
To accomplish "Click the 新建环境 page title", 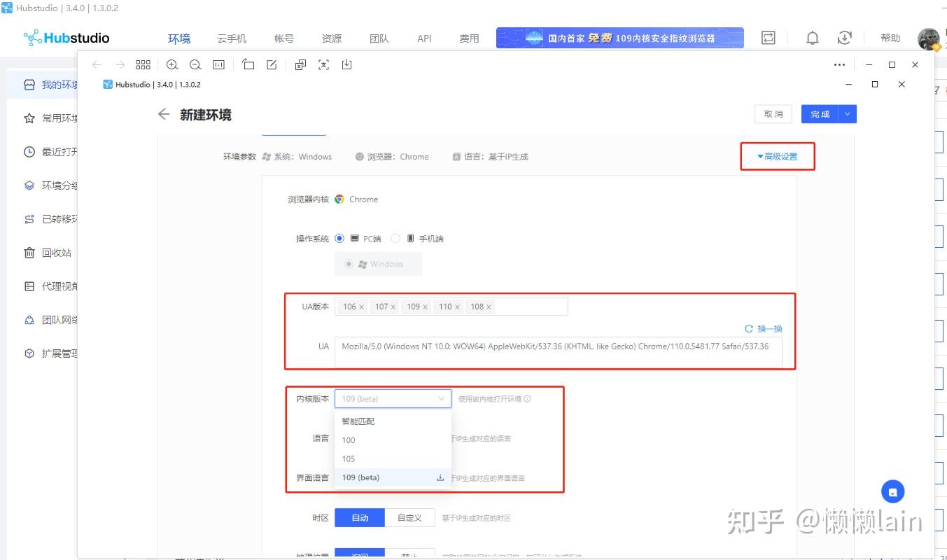I will 206,115.
